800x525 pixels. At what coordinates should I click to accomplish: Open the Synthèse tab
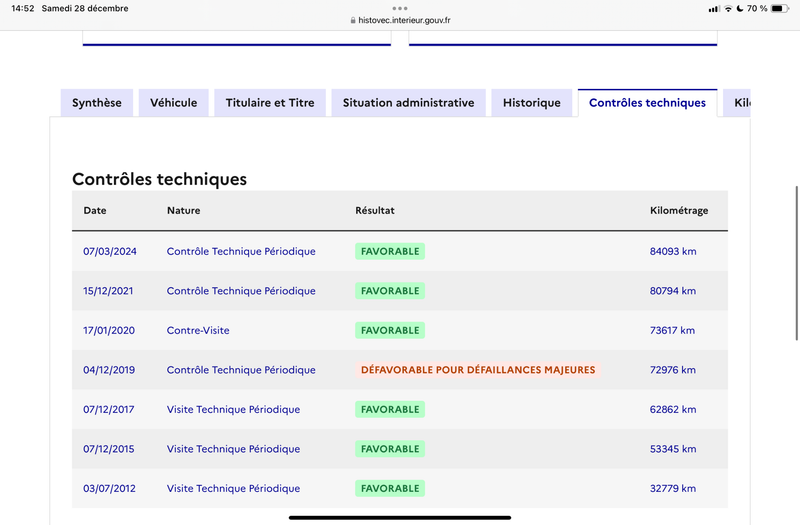pyautogui.click(x=97, y=103)
